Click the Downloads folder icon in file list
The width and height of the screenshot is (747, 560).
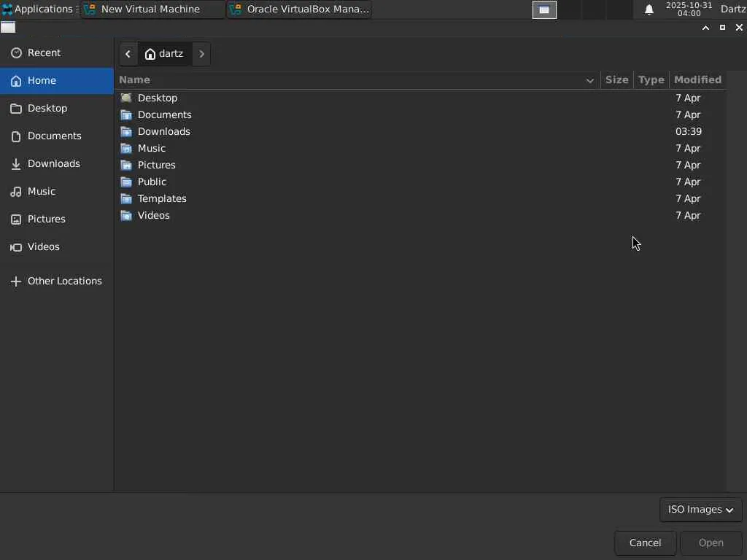coord(126,131)
